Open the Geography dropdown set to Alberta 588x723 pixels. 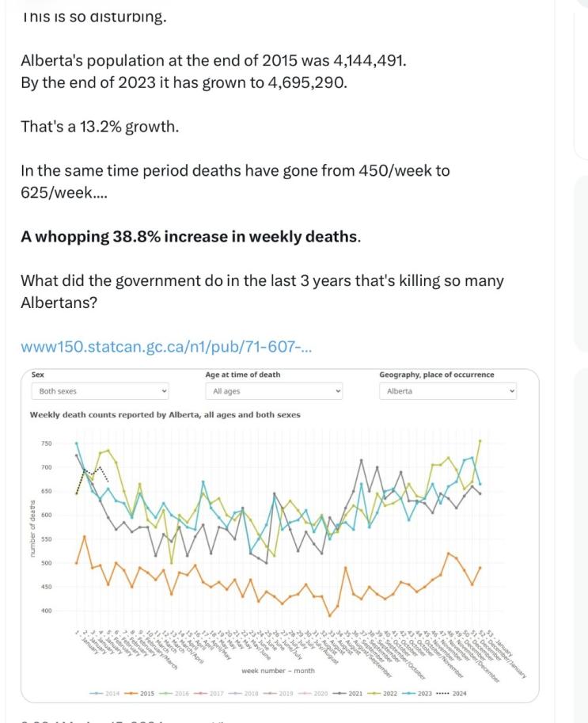[x=449, y=391]
